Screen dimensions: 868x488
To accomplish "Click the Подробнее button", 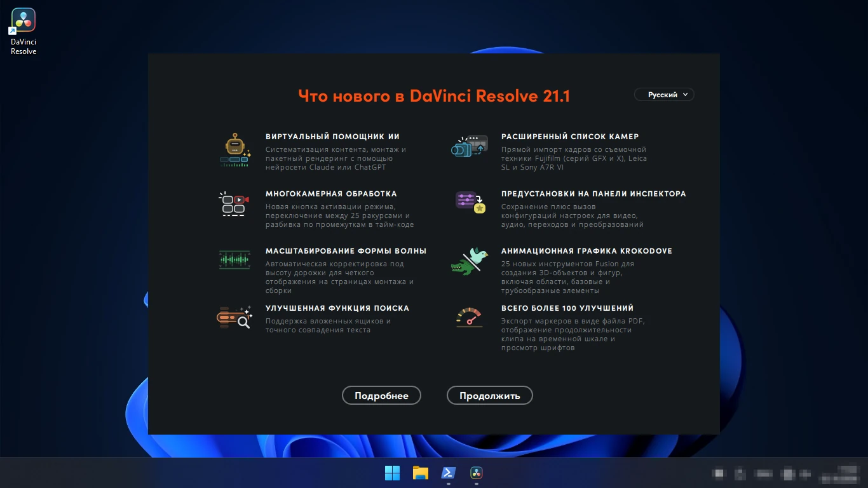I will (381, 395).
